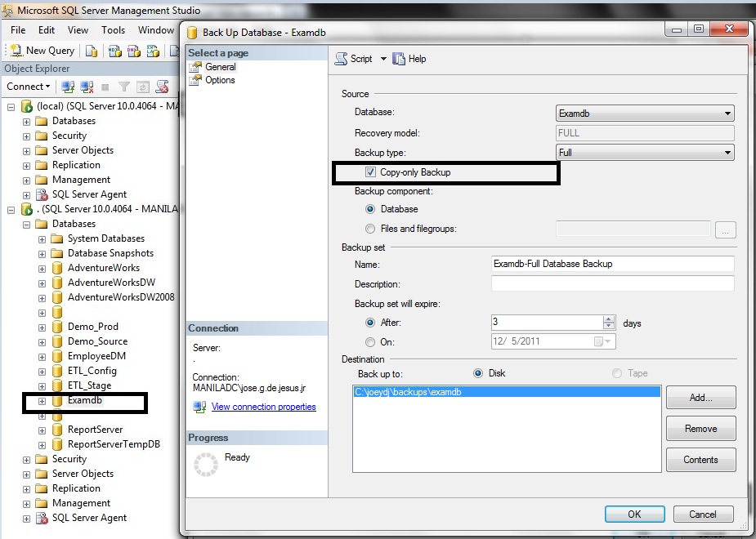Image resolution: width=756 pixels, height=539 pixels.
Task: Expand the ETL_Stage database node
Action: (42, 386)
